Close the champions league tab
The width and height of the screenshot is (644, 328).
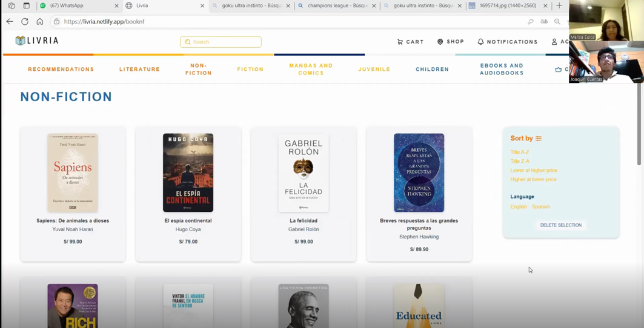[374, 5]
